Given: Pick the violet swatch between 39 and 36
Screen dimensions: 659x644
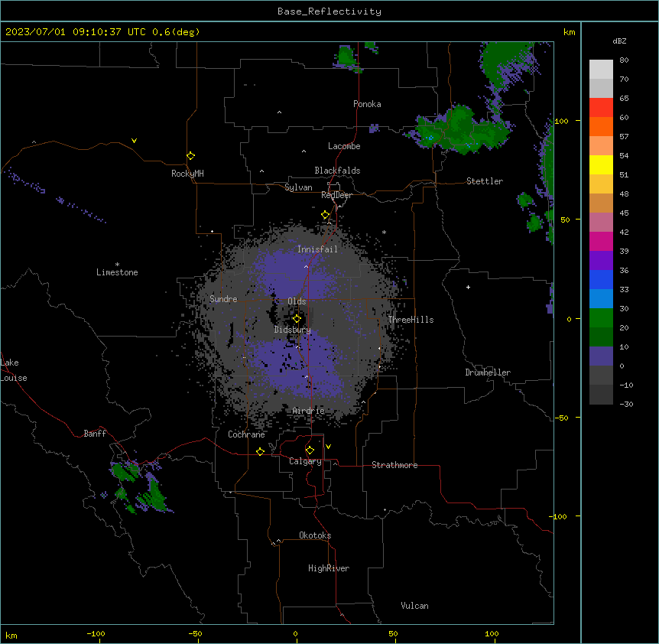Looking at the screenshot, I should coord(601,260).
